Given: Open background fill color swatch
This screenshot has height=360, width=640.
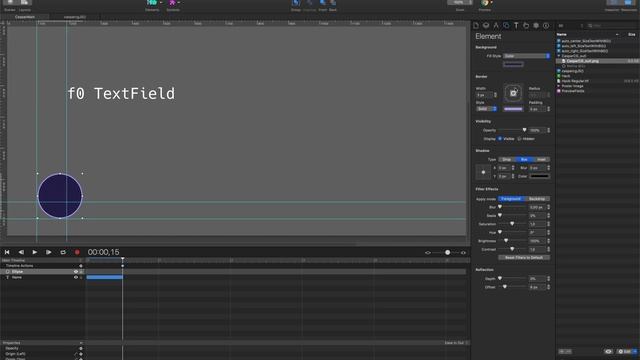Looking at the screenshot, I should pos(513,64).
